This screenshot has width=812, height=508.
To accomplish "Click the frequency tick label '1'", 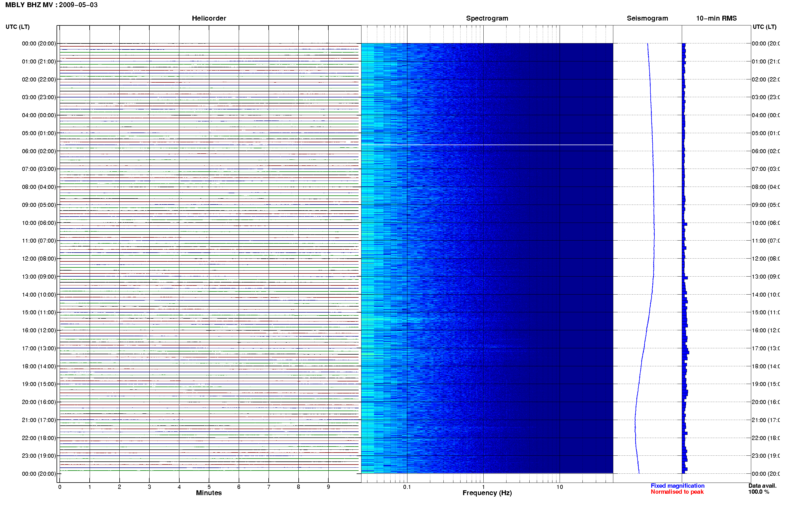I will click(483, 487).
